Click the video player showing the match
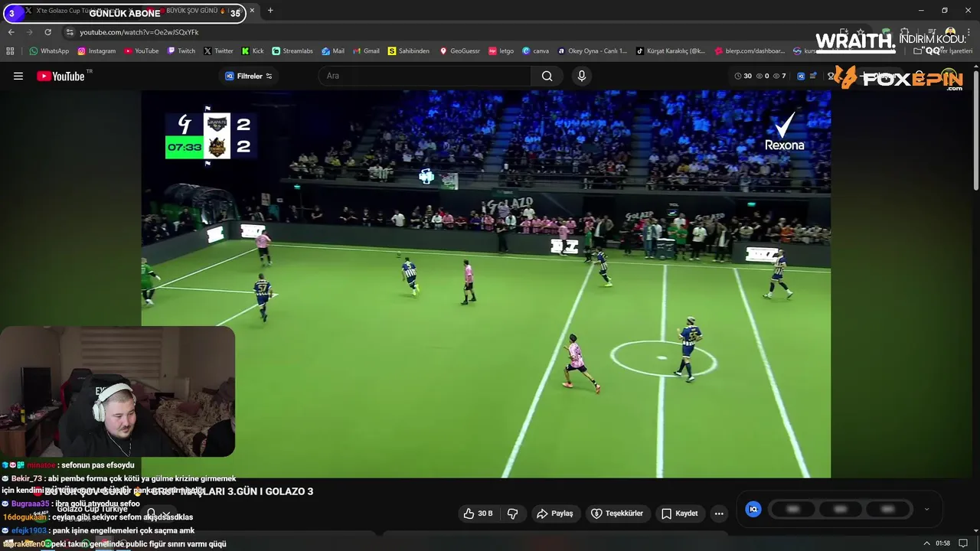The width and height of the screenshot is (980, 551). pyautogui.click(x=486, y=284)
